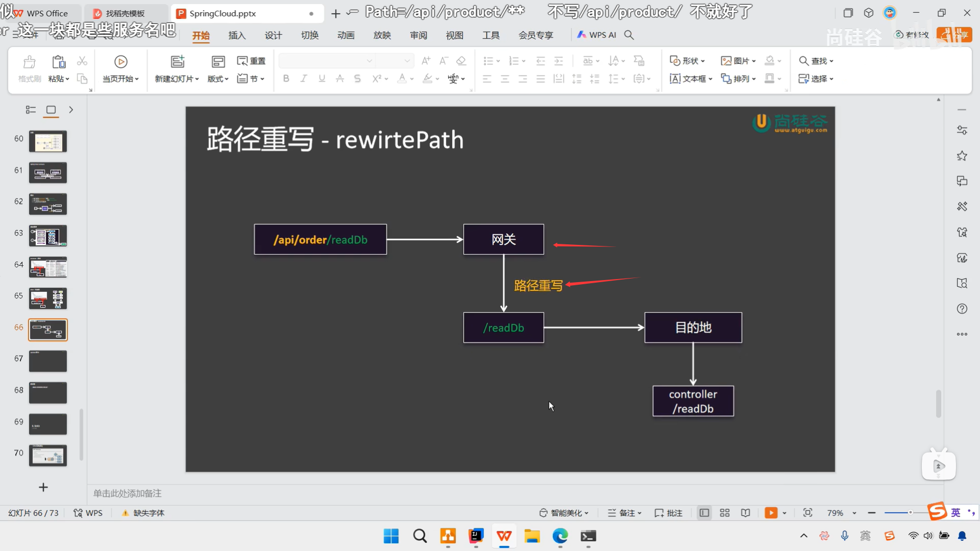Viewport: 980px width, 551px height.
Task: Switch to the Animation ribbon tab
Action: pos(346,35)
